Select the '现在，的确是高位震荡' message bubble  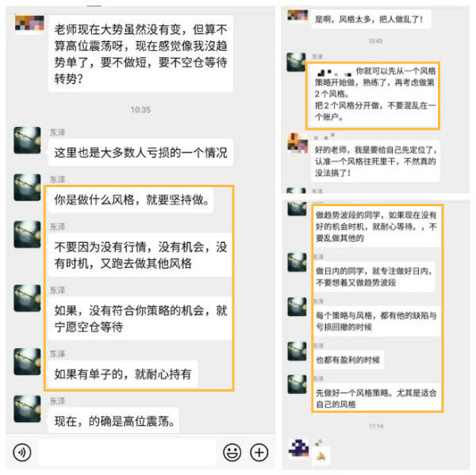tap(113, 420)
